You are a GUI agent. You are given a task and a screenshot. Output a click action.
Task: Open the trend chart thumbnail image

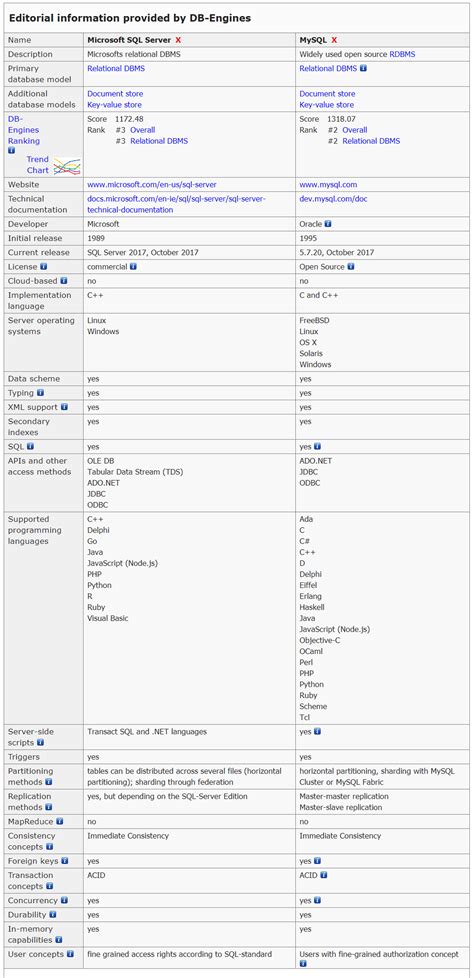tap(67, 166)
